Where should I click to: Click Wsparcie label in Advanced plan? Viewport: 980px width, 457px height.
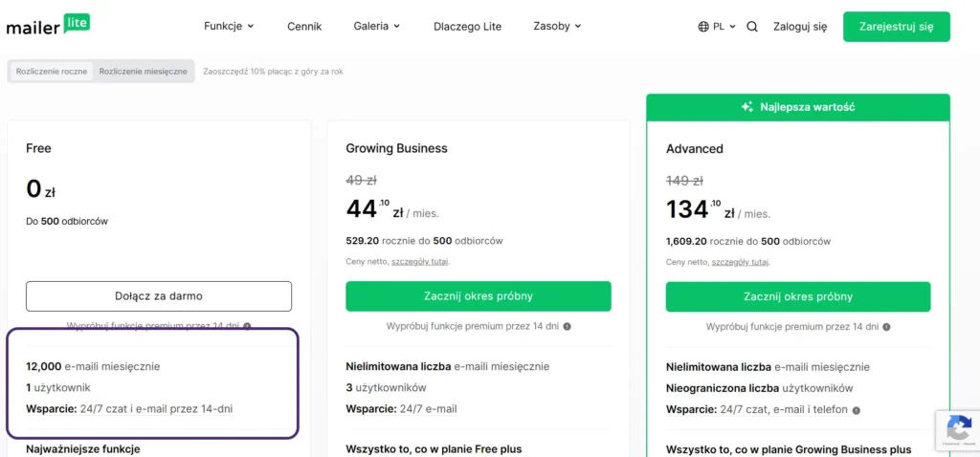(691, 409)
